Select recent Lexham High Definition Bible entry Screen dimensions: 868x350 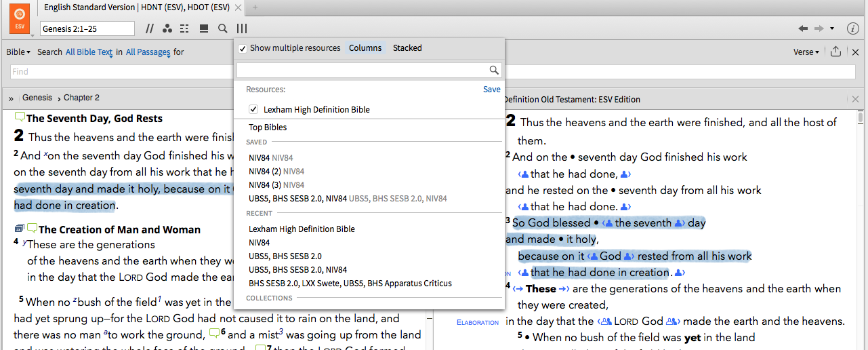point(303,229)
